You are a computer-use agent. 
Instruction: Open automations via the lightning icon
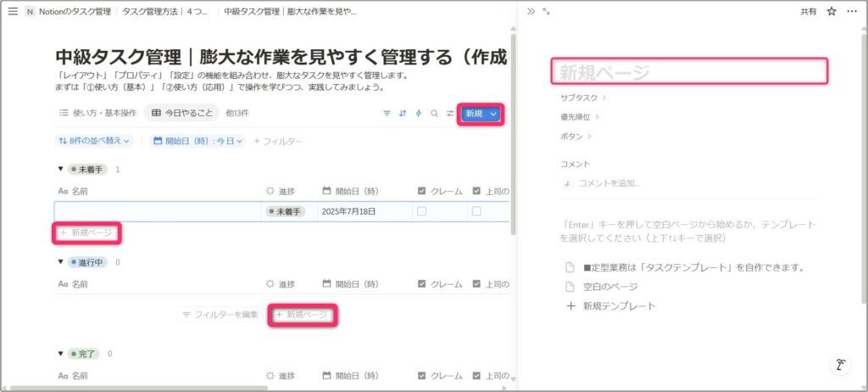click(x=419, y=113)
